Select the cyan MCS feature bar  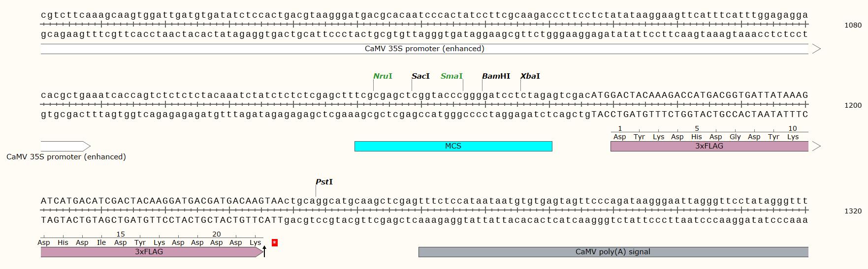[x=453, y=146]
